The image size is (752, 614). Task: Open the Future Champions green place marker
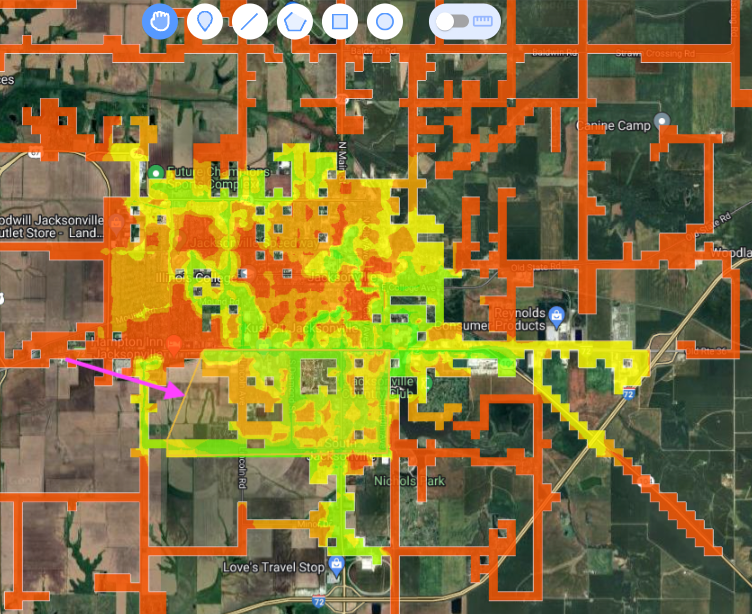pyautogui.click(x=156, y=172)
